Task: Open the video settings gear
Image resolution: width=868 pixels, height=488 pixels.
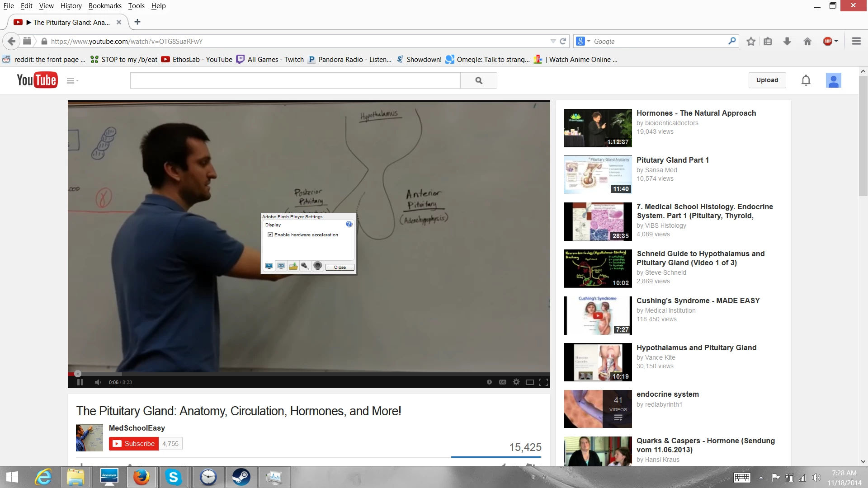Action: (x=516, y=382)
